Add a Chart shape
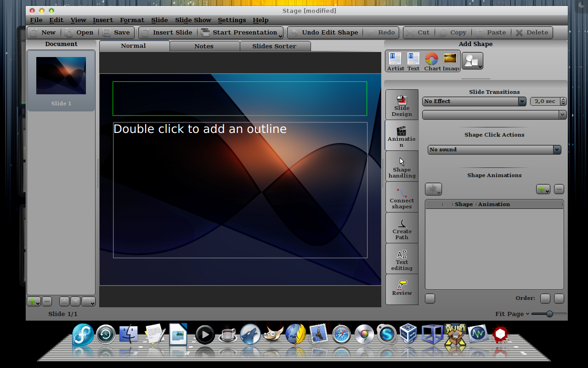The width and height of the screenshot is (588, 368). coord(432,62)
